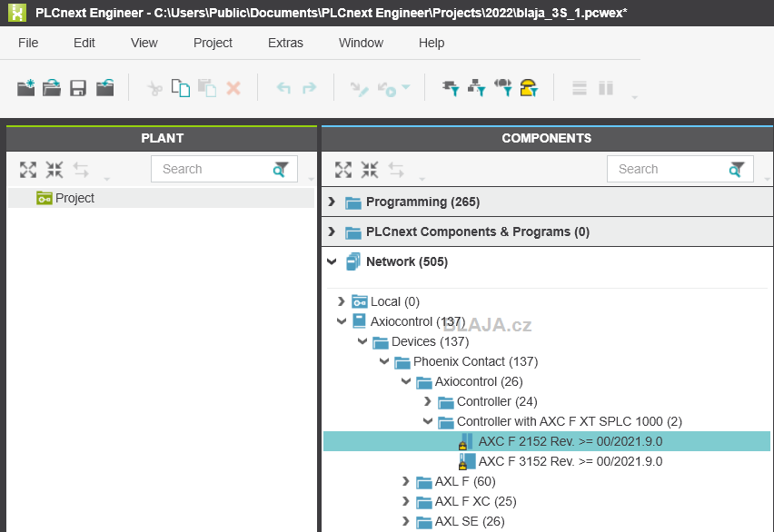The height and width of the screenshot is (532, 774).
Task: Click the third filter icon in toolbar
Action: pos(503,87)
